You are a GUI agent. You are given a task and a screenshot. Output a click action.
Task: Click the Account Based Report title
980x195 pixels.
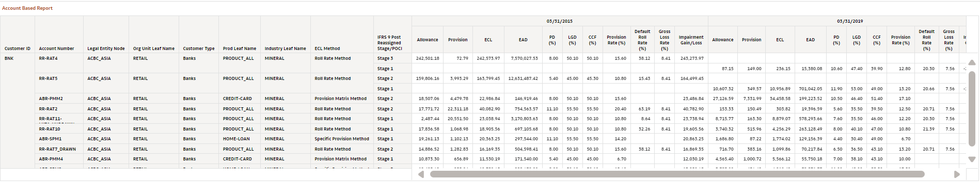click(x=27, y=8)
